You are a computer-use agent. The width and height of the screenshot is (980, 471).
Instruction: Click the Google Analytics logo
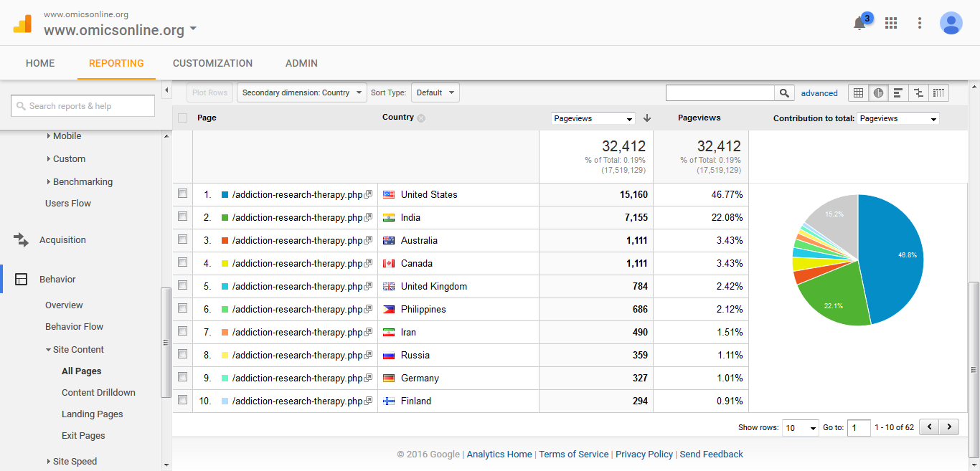click(22, 24)
